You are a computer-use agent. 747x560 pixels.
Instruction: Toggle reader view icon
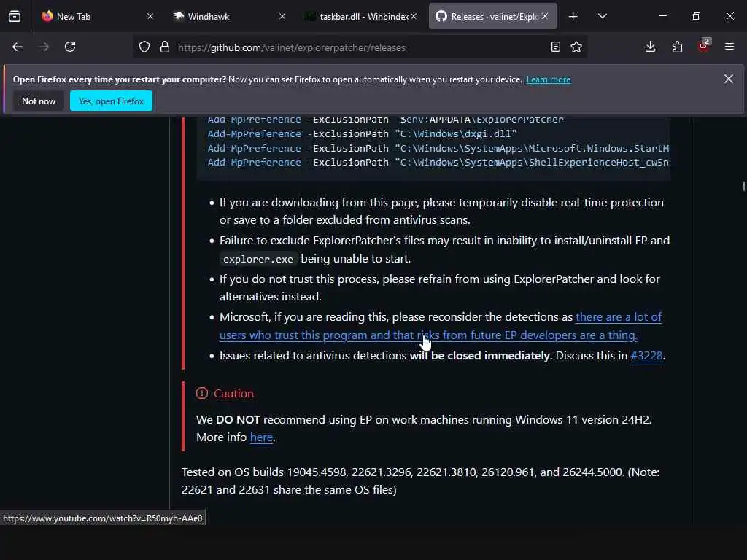tap(555, 47)
